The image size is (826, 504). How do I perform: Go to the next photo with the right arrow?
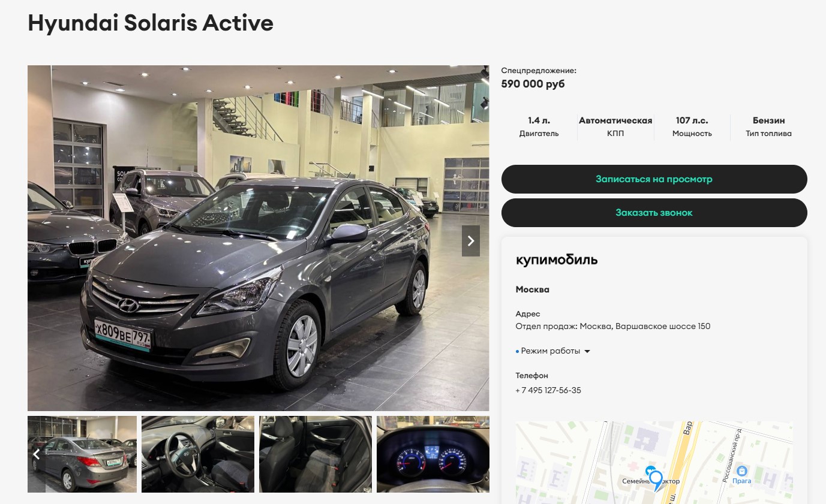pos(471,241)
